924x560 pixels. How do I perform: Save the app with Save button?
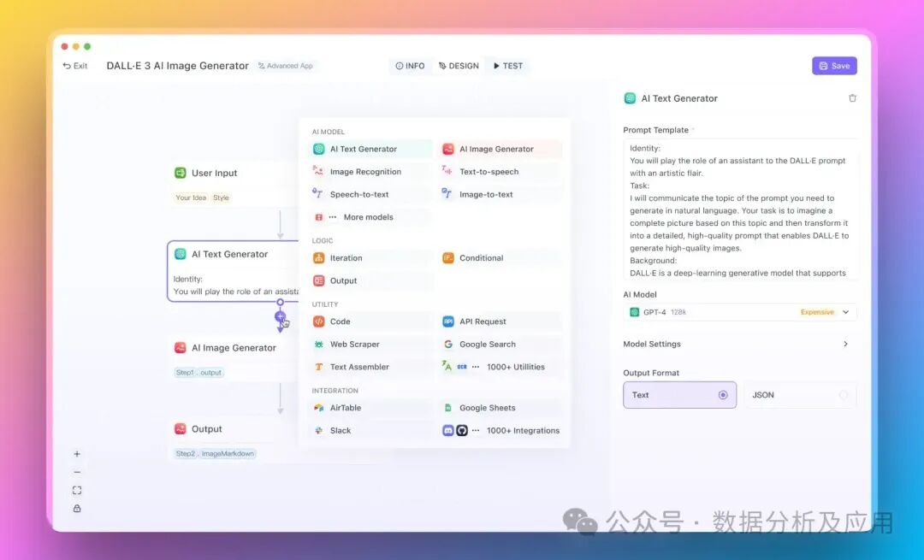(x=834, y=66)
